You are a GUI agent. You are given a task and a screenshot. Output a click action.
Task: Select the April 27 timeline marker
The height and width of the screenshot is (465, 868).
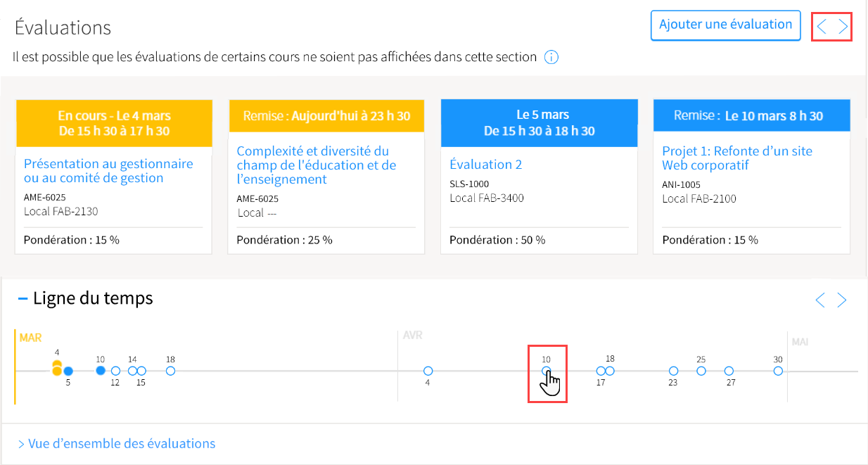[x=729, y=371]
